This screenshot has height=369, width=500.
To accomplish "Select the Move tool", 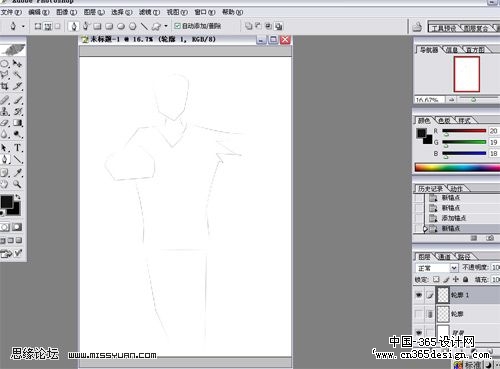I will (x=17, y=63).
